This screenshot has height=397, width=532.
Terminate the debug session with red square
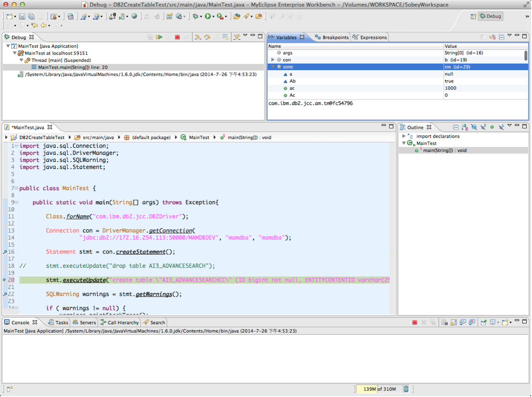coord(177,37)
